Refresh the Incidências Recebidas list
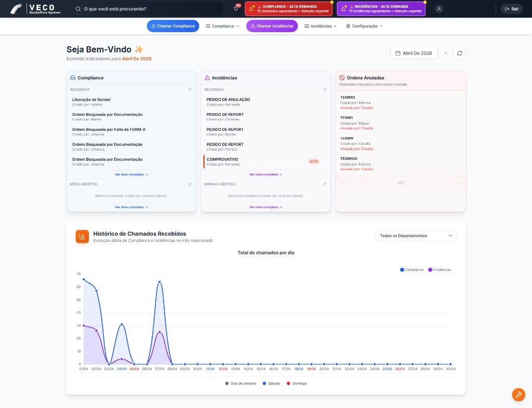 click(x=325, y=90)
